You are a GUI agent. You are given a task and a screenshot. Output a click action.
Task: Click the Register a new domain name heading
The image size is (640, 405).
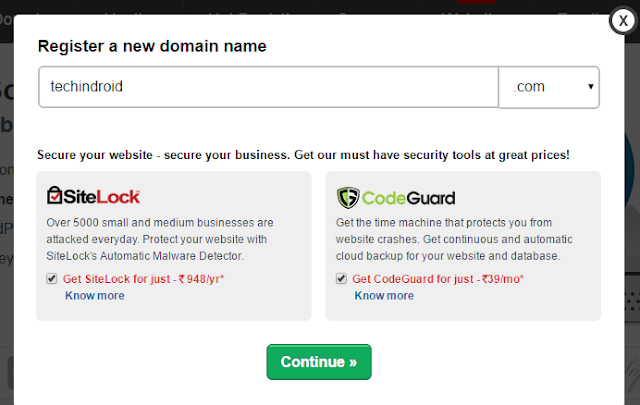click(x=152, y=46)
